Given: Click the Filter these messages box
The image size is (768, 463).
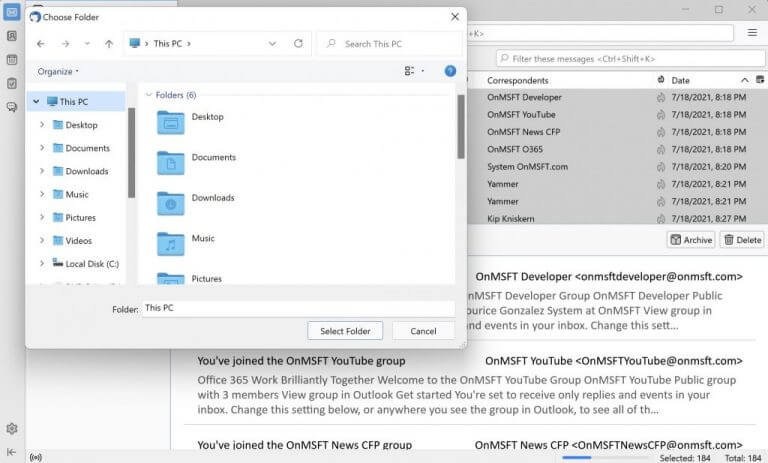Looking at the screenshot, I should tap(630, 58).
